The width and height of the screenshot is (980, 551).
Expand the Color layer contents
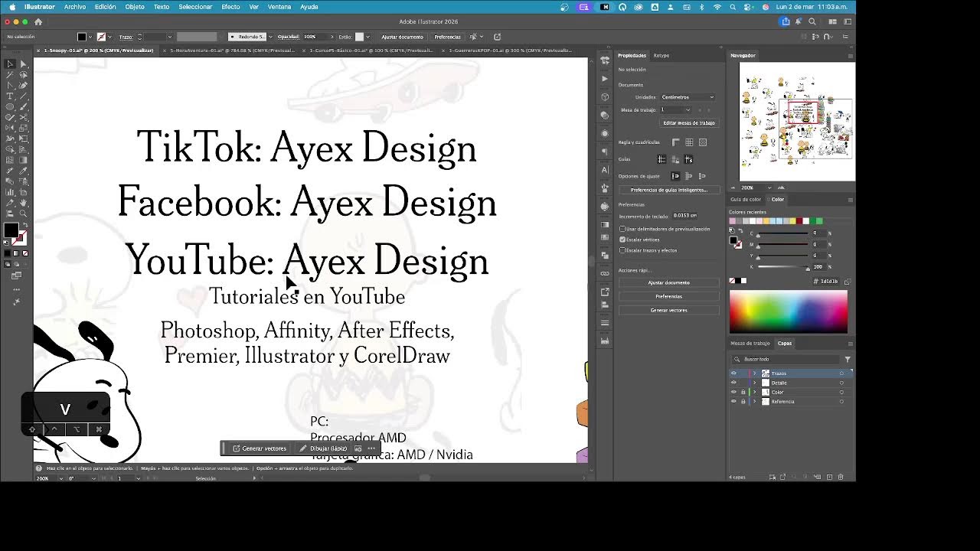pos(754,392)
